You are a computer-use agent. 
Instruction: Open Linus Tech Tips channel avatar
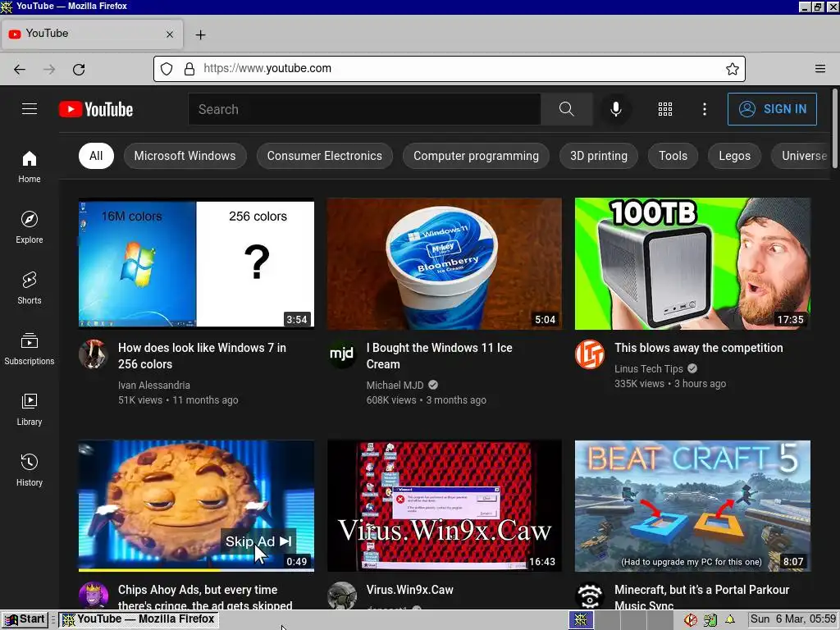590,354
